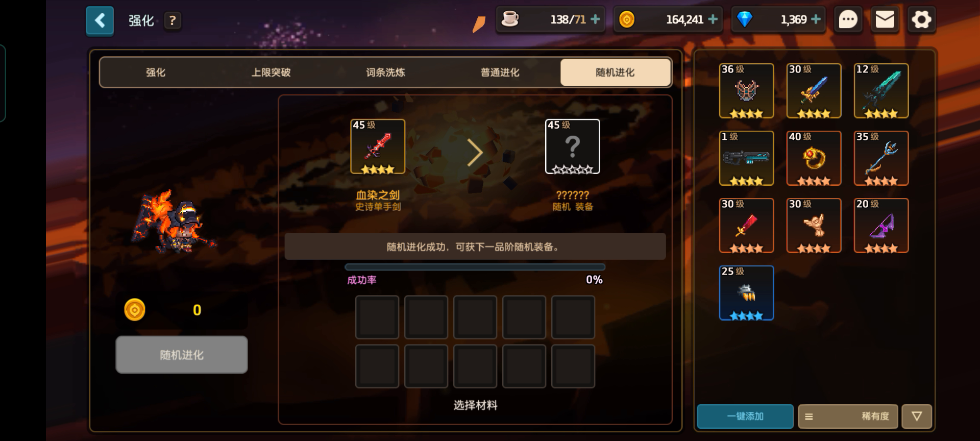The width and height of the screenshot is (980, 441).
Task: Add gold coins with plus icon
Action: (x=713, y=19)
